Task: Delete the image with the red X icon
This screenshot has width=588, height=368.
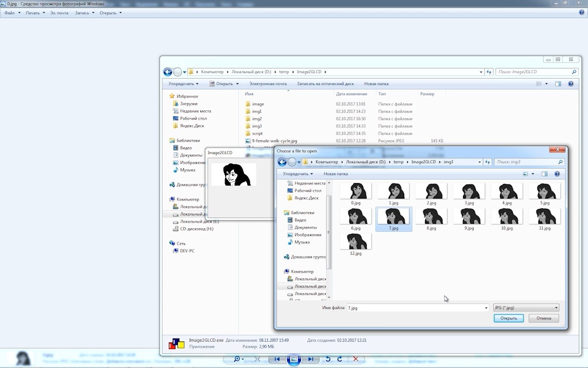Action: click(356, 359)
